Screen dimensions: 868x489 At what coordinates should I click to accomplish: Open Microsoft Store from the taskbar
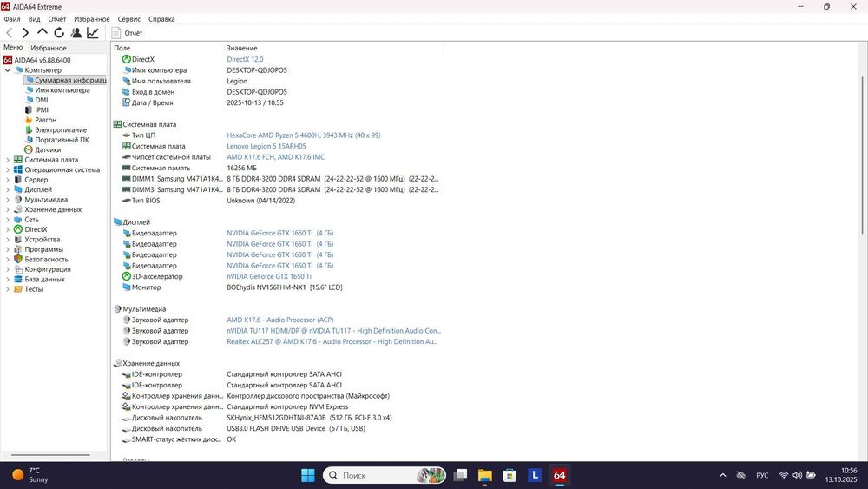(510, 475)
